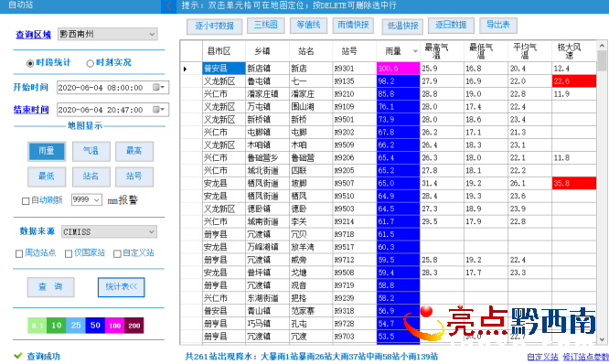Click the 查询 button
This screenshot has height=364, width=609.
point(50,287)
